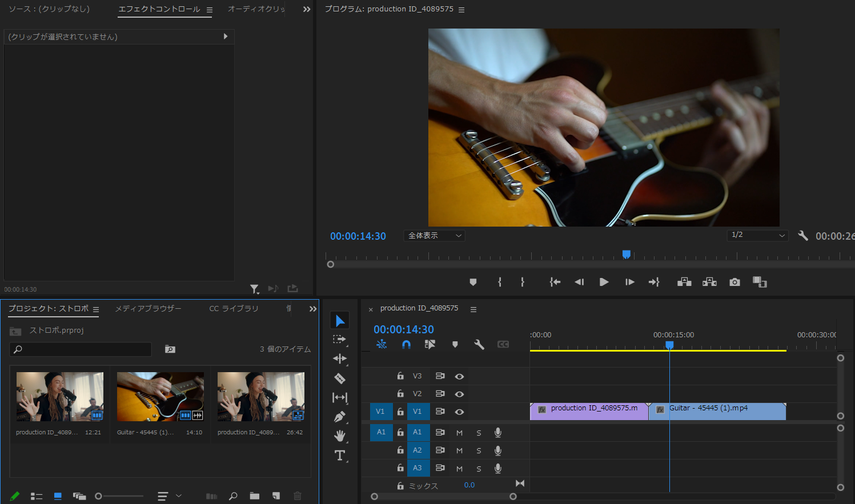
Task: Select the Type tool
Action: (x=340, y=455)
